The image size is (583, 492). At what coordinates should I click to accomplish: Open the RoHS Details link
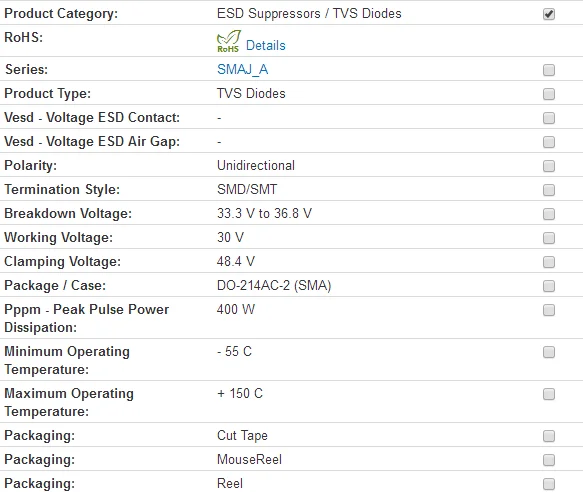coord(265,45)
